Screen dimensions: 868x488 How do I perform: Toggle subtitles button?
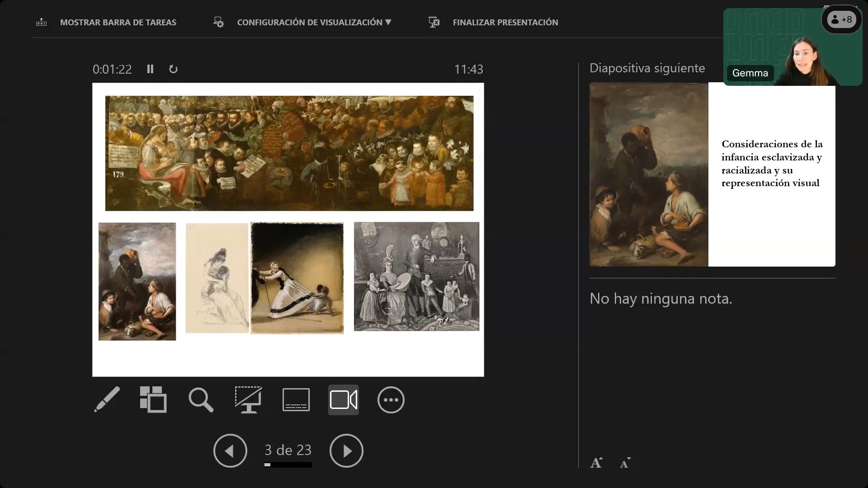pos(296,399)
